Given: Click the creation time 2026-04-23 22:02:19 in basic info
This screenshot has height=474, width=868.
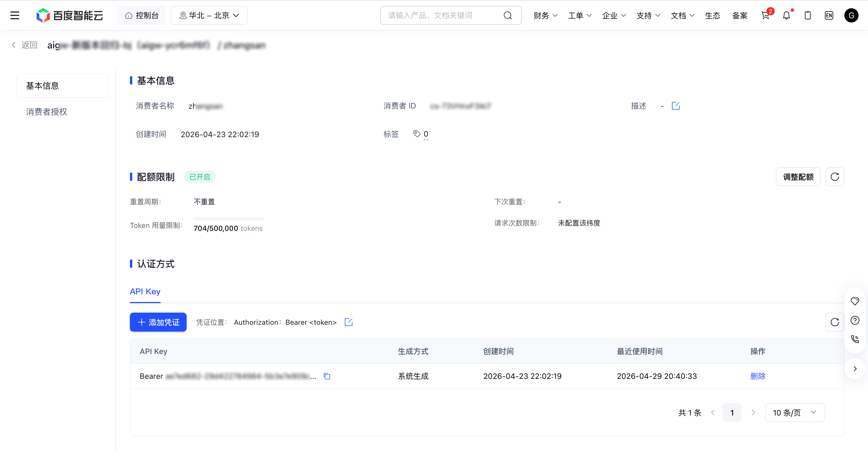Looking at the screenshot, I should click(220, 134).
